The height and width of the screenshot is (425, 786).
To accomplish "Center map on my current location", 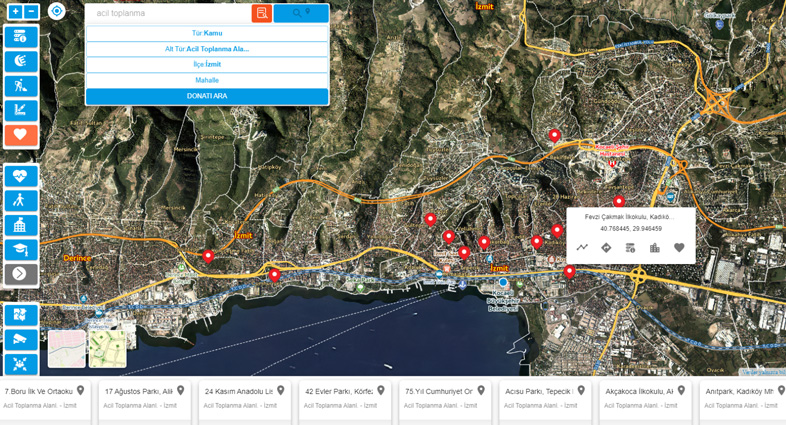I will coord(57,11).
